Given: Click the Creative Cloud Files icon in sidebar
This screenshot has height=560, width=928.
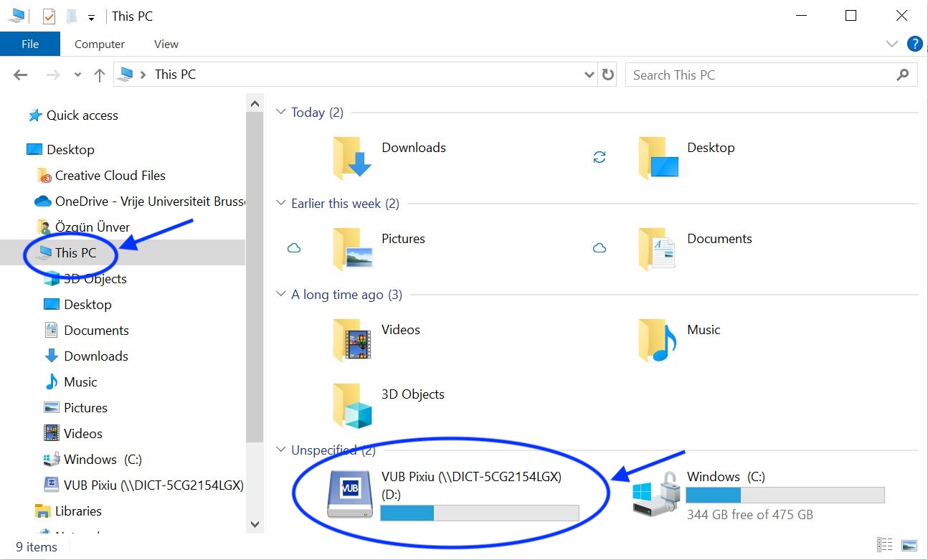Looking at the screenshot, I should 44,176.
